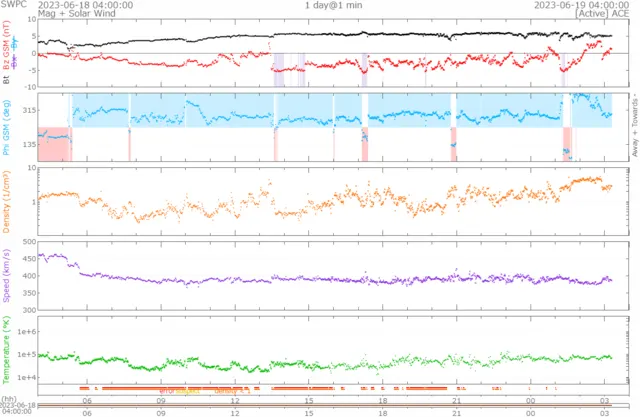
Task: Click inside the green Temperature plot
Action: point(333,350)
